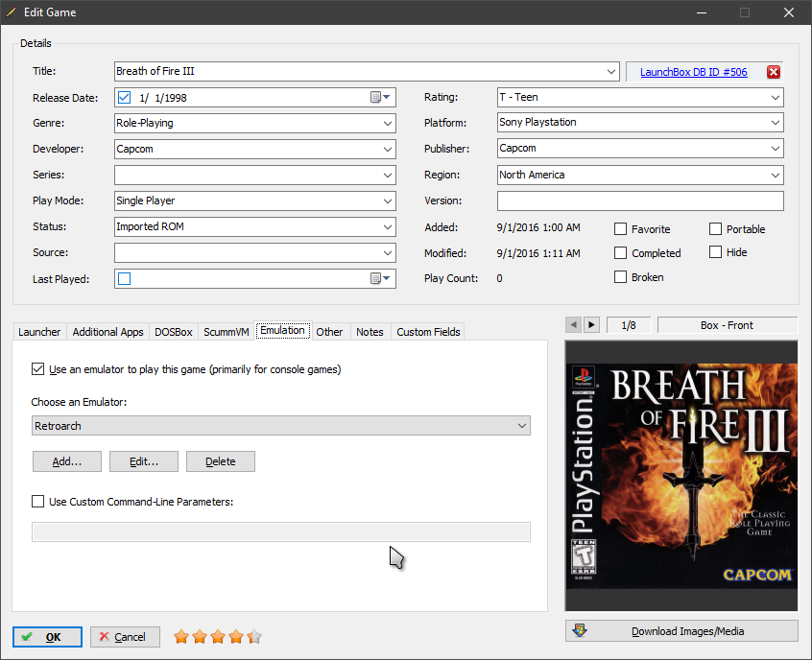This screenshot has height=660, width=812.
Task: Open the Genre dropdown
Action: [x=388, y=123]
